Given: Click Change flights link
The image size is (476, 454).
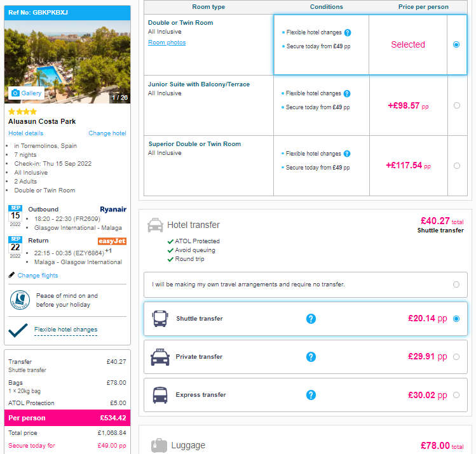Looking at the screenshot, I should (x=37, y=276).
